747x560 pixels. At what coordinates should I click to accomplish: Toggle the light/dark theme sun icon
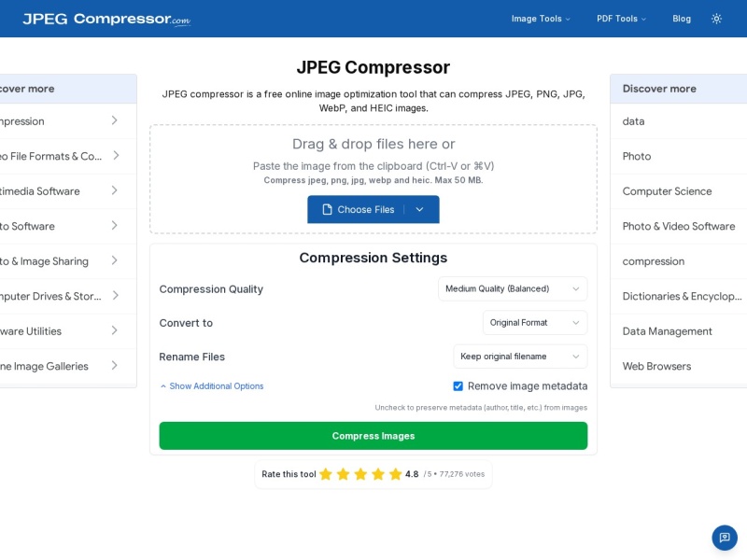coord(716,19)
